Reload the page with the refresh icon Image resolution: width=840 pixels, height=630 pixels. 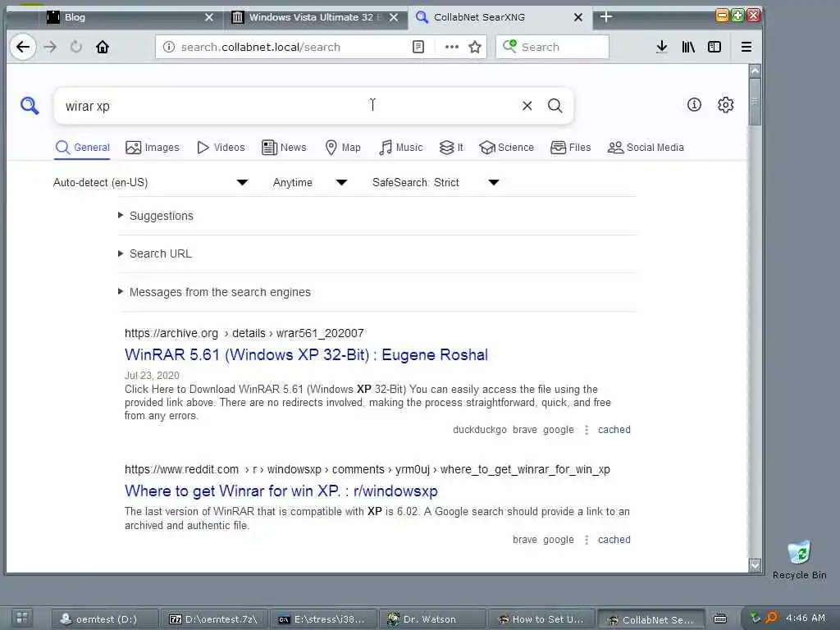(x=76, y=47)
